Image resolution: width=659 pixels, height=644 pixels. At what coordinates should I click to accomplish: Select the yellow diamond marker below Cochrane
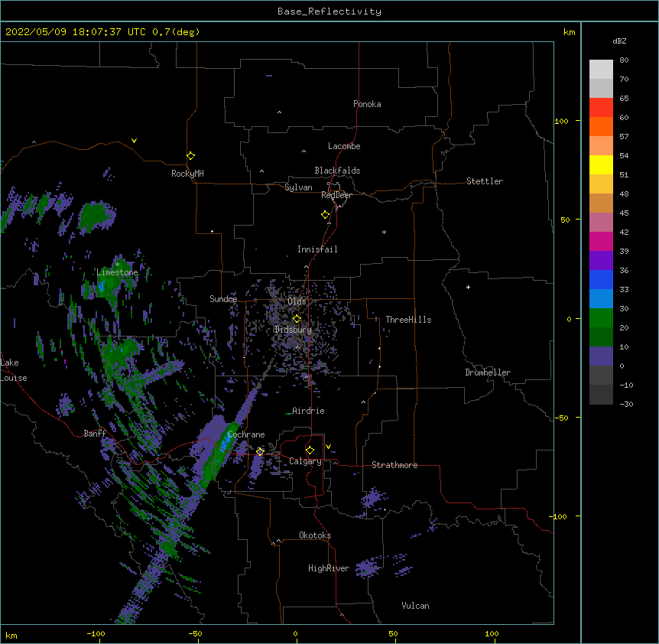click(x=260, y=451)
